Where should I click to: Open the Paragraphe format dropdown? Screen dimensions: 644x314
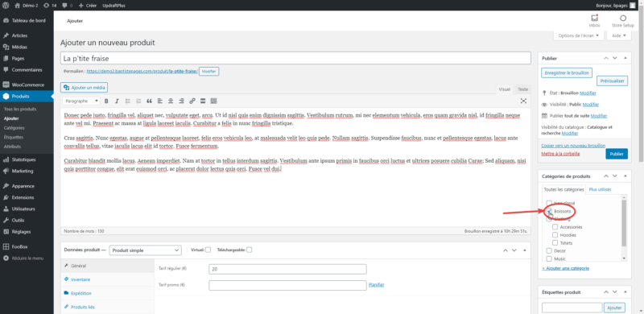[x=81, y=101]
